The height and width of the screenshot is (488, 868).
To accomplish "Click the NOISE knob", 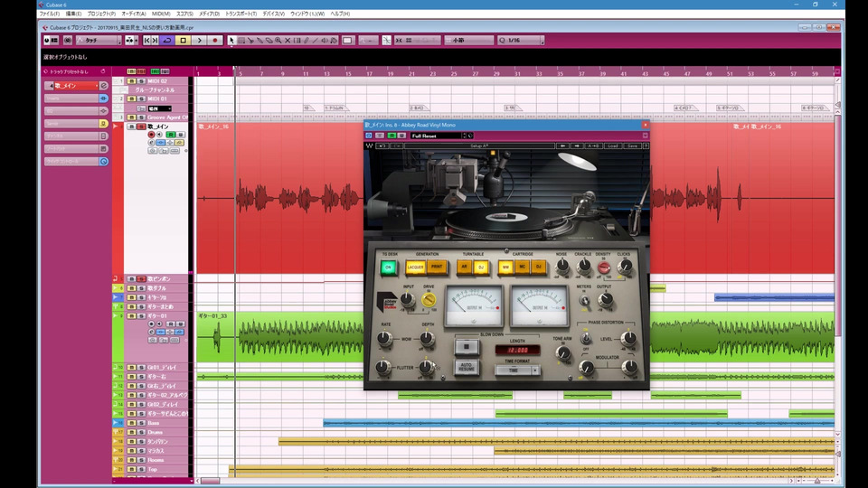I will pos(561,267).
